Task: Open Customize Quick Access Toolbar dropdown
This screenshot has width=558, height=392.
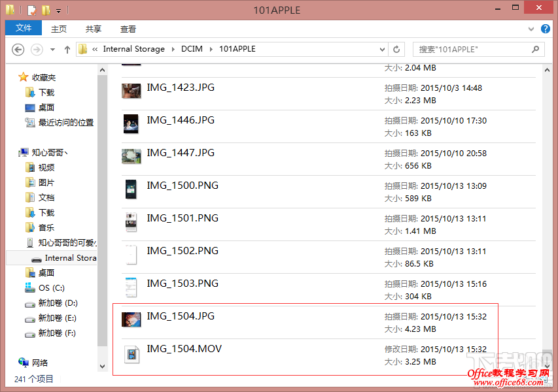Action: tap(58, 11)
